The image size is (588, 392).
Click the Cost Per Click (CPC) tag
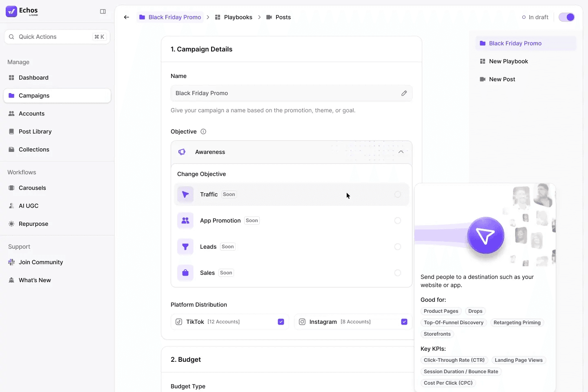click(448, 383)
